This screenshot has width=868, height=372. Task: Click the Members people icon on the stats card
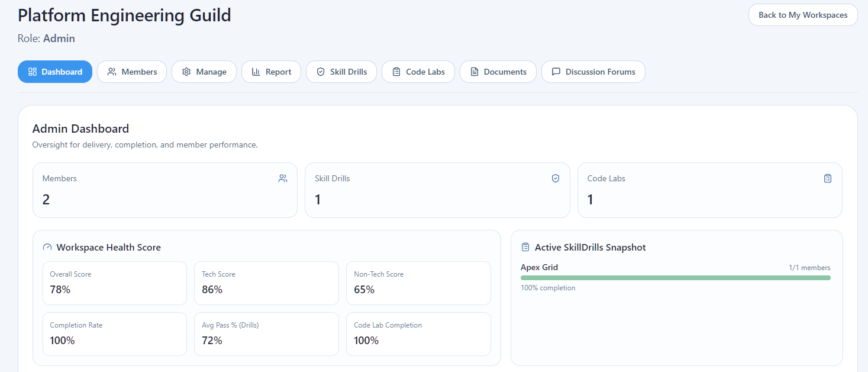click(283, 178)
